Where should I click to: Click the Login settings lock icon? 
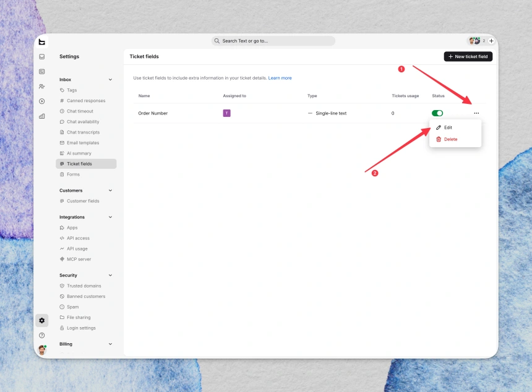(62, 328)
